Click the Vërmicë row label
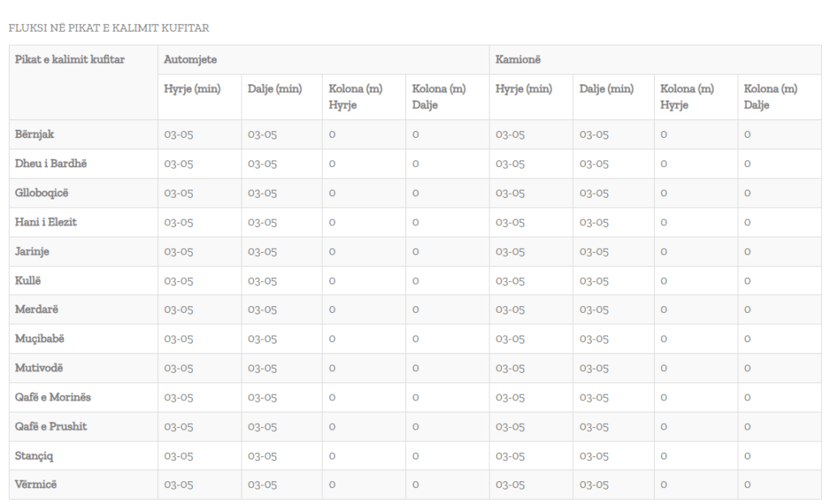Image resolution: width=830 pixels, height=504 pixels. tap(36, 485)
